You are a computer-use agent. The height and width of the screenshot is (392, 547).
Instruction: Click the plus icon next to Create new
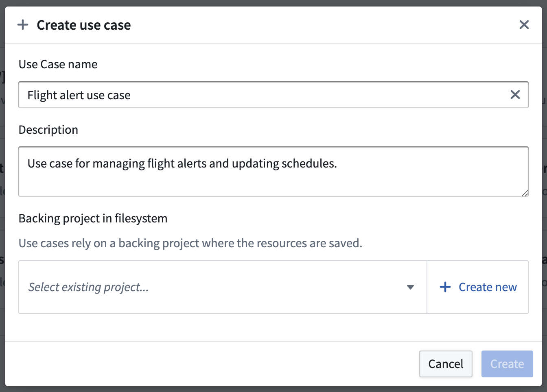tap(445, 287)
